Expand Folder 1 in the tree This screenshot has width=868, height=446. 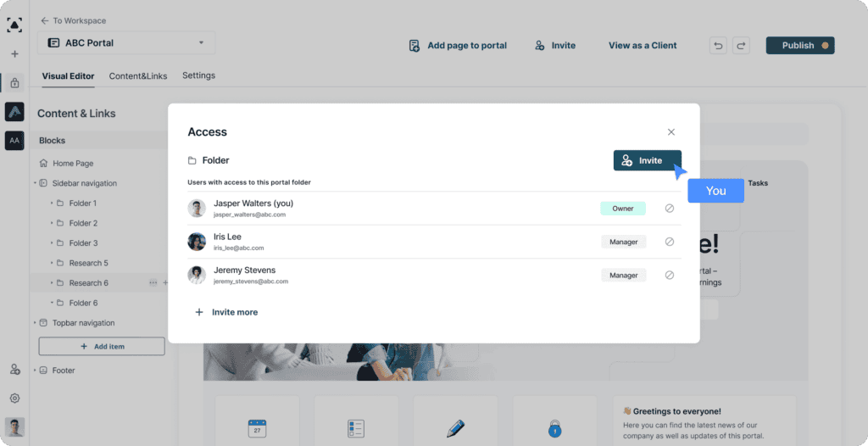click(52, 203)
